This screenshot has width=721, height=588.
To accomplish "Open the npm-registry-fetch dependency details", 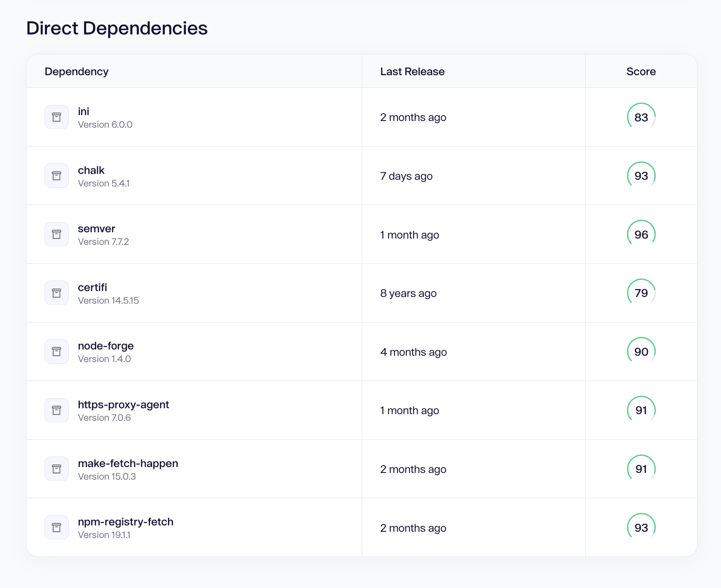I will (x=126, y=522).
